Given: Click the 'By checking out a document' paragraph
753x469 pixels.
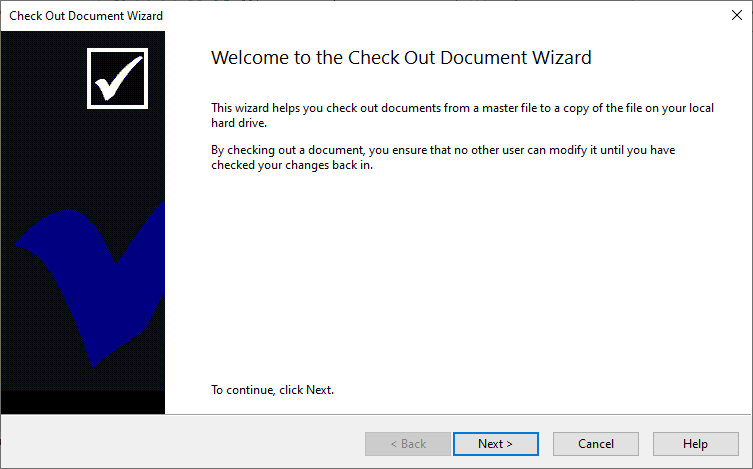Looking at the screenshot, I should click(x=443, y=157).
